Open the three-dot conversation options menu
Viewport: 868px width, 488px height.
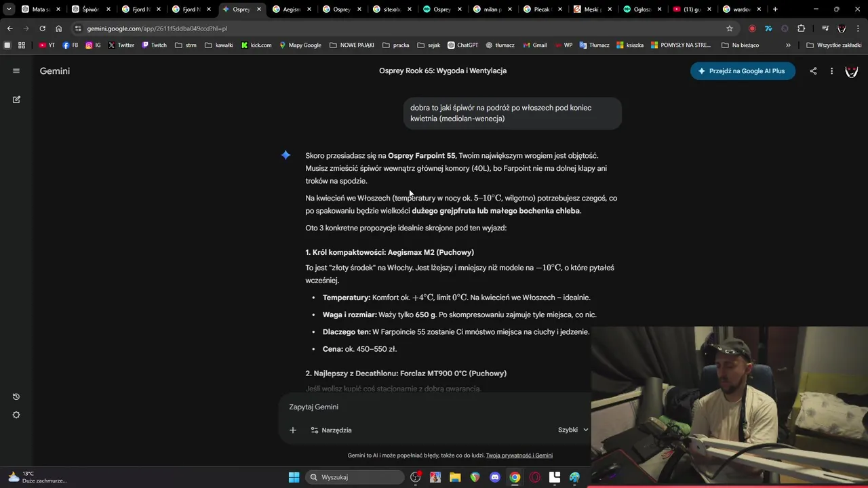pos(831,70)
